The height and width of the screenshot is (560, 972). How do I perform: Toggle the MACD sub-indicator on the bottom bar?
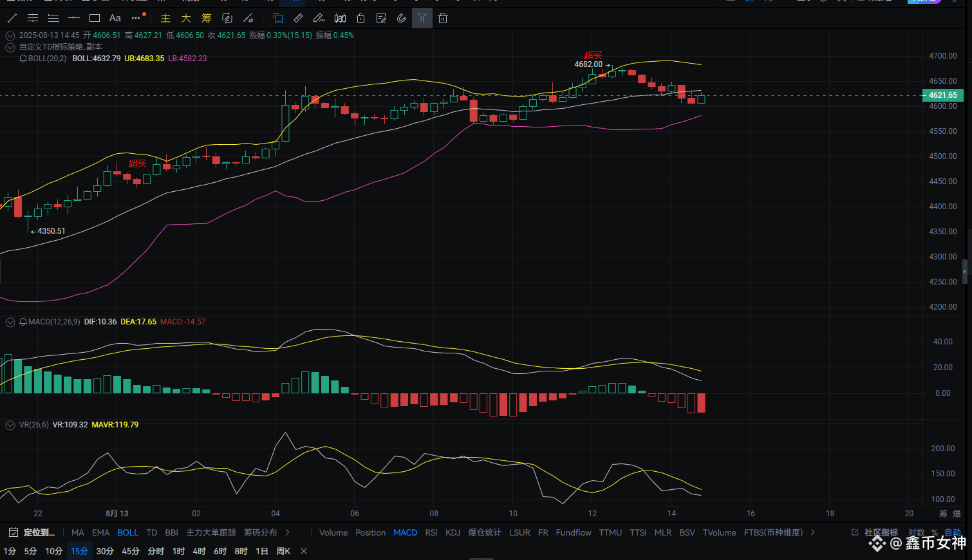[x=406, y=532]
